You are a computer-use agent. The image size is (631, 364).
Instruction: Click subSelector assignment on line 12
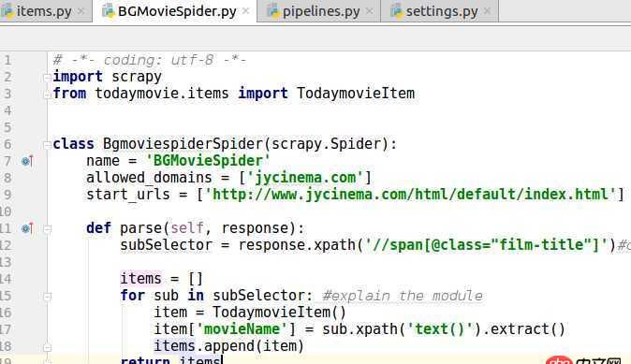[166, 245]
